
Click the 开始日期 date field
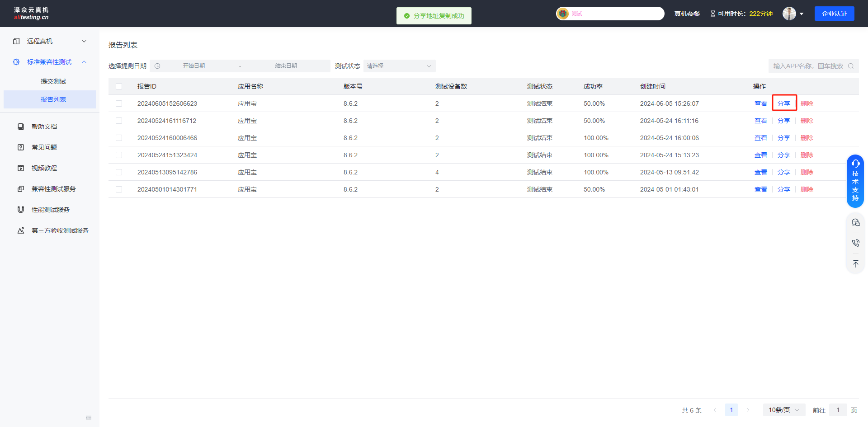[x=194, y=66]
